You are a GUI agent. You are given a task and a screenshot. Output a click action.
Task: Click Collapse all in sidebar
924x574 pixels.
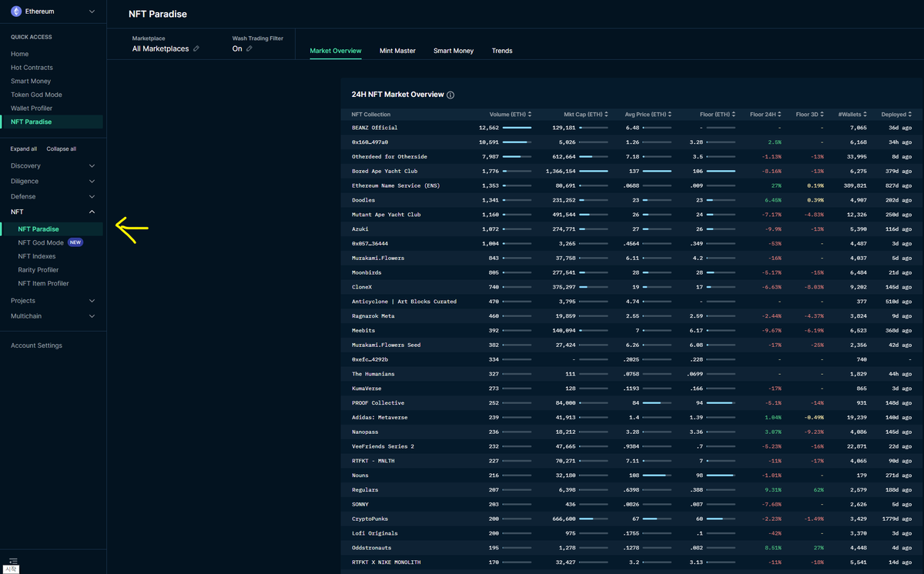(62, 149)
